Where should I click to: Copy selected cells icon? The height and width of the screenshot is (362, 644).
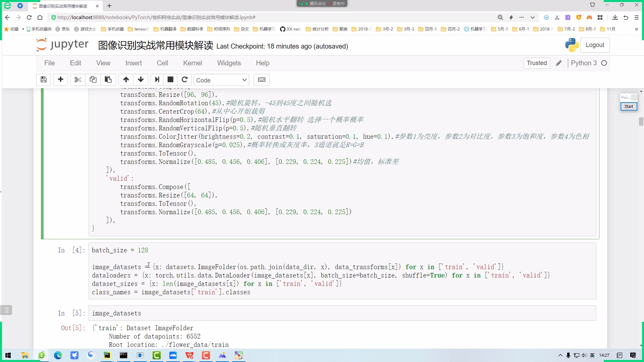[x=93, y=80]
